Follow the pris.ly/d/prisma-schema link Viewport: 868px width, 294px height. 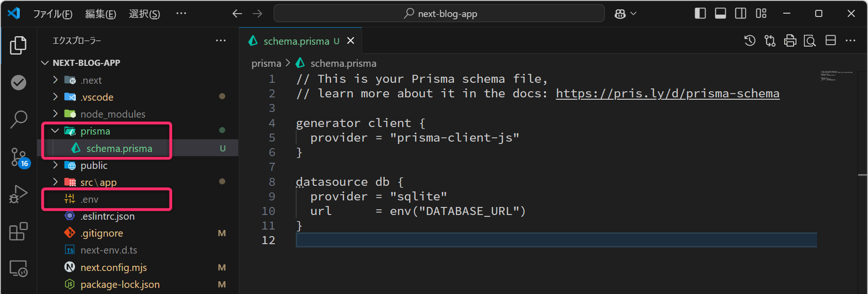(667, 94)
